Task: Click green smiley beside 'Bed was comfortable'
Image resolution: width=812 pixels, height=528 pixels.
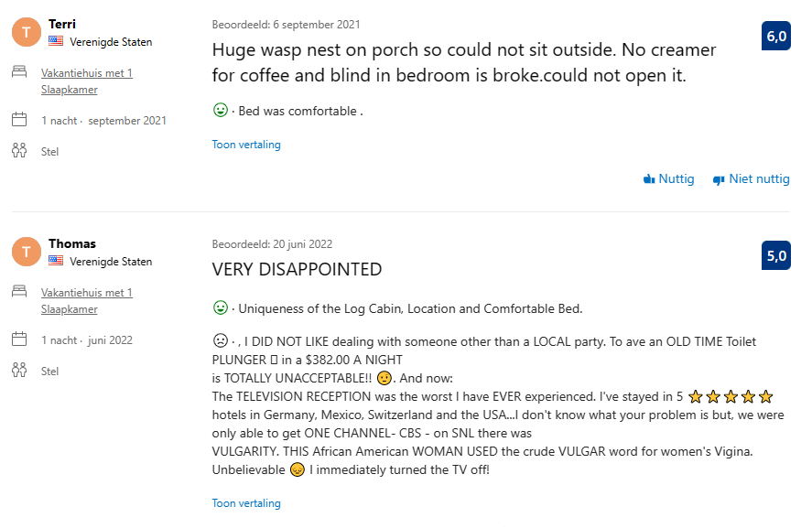Action: click(220, 111)
